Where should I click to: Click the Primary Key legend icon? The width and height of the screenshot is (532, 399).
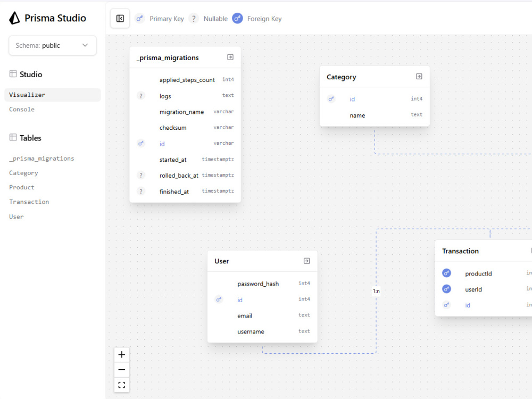pyautogui.click(x=139, y=18)
